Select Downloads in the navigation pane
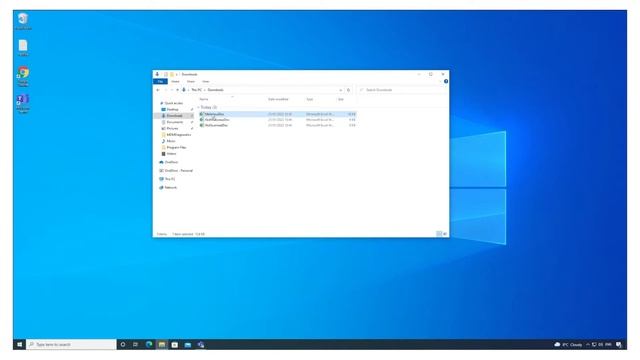Viewport: 640px width, 360px height. pyautogui.click(x=174, y=116)
